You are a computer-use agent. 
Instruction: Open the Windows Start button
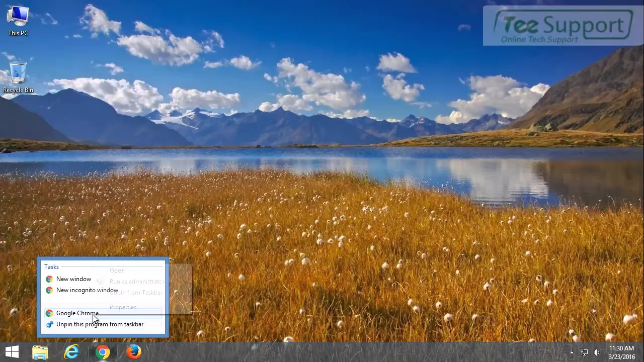pos(12,352)
